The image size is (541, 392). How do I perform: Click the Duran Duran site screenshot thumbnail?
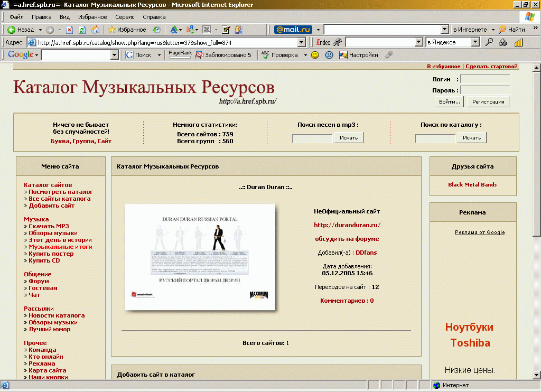pos(200,257)
